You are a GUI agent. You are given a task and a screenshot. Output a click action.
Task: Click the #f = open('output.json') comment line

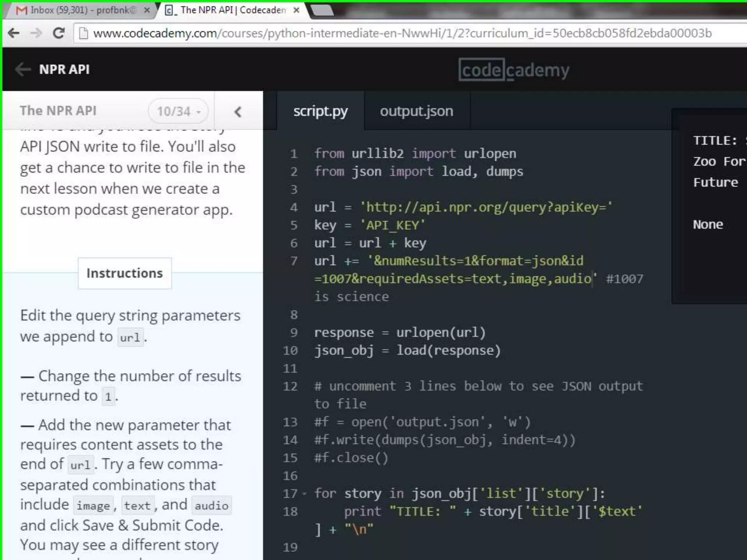[422, 421]
